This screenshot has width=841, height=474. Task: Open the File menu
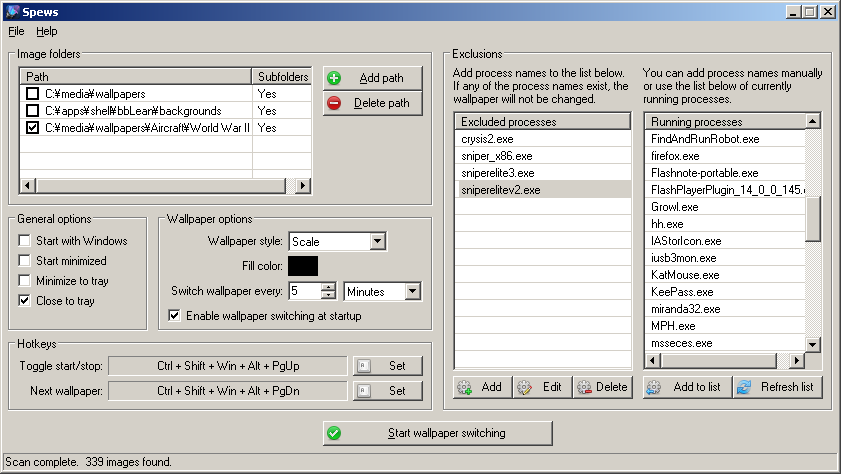click(16, 31)
